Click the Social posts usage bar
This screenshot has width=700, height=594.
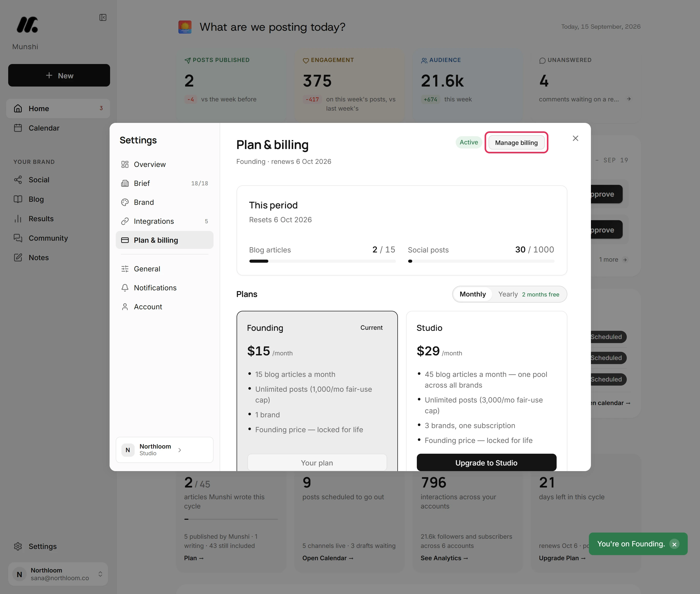pos(481,261)
